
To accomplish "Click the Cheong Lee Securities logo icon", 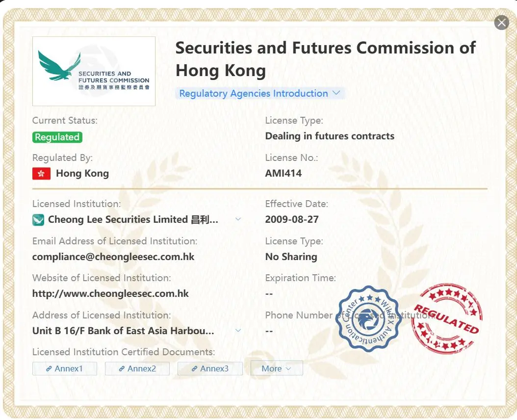I will click(x=38, y=220).
